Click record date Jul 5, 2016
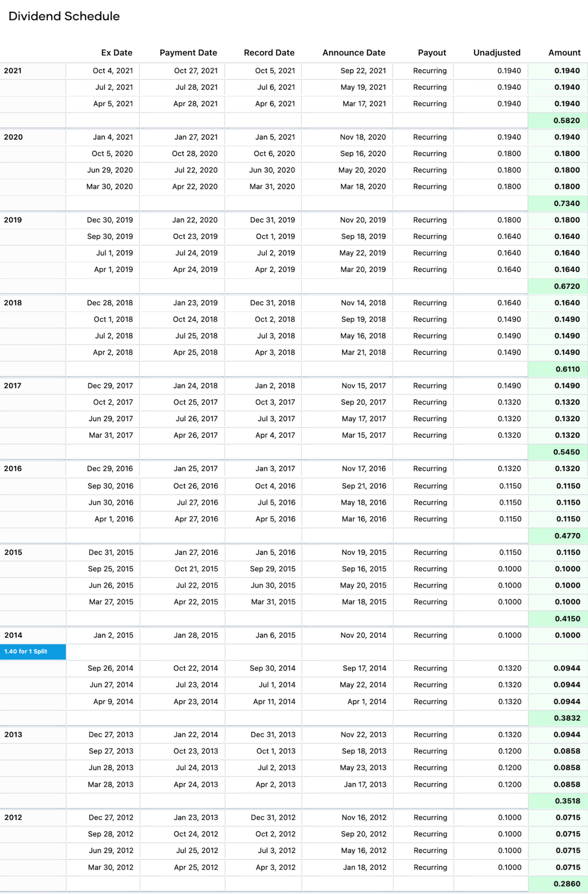588x894 pixels. (277, 503)
